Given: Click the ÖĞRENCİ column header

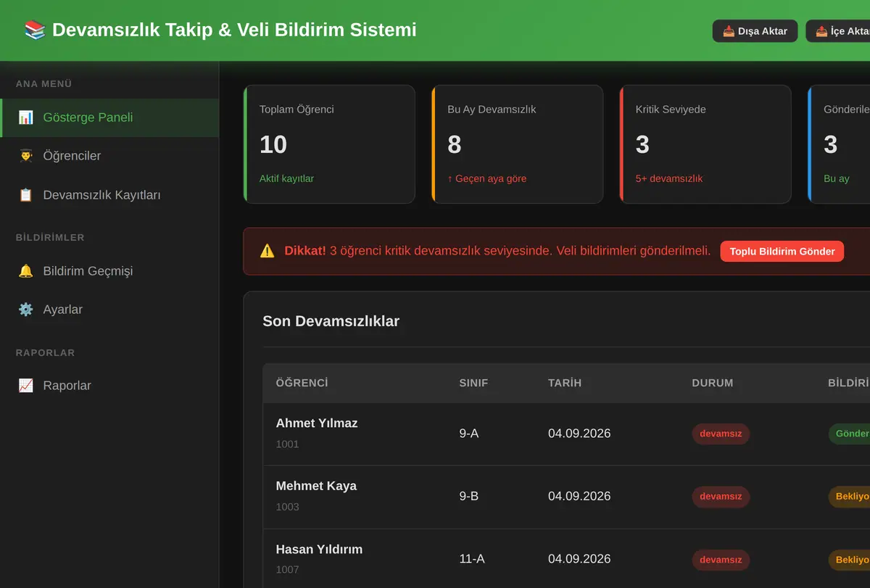Looking at the screenshot, I should 302,383.
